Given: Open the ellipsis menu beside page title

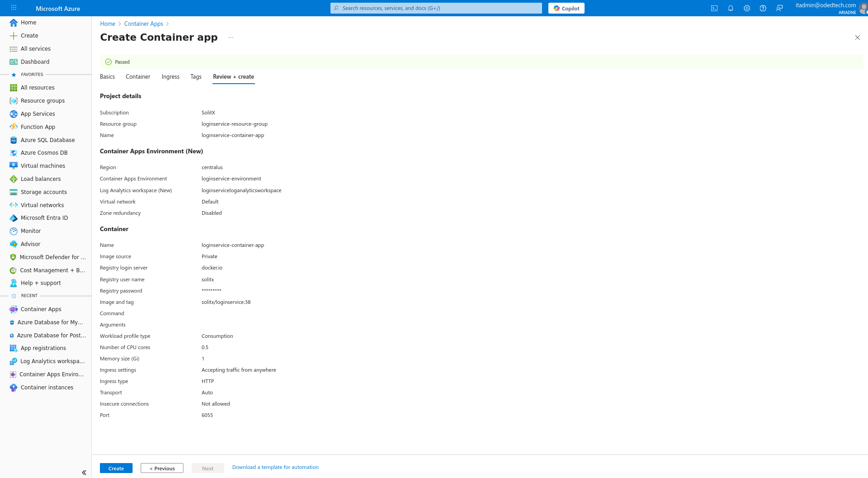Looking at the screenshot, I should pyautogui.click(x=231, y=38).
